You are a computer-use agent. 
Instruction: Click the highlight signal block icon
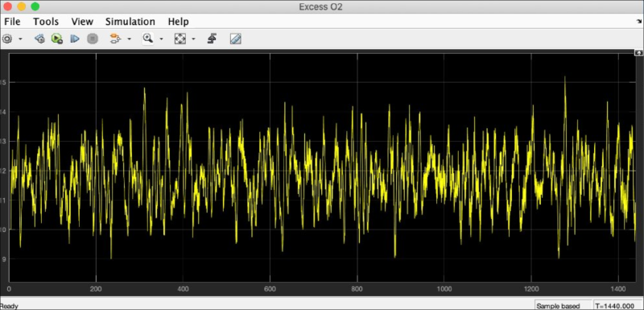click(115, 39)
